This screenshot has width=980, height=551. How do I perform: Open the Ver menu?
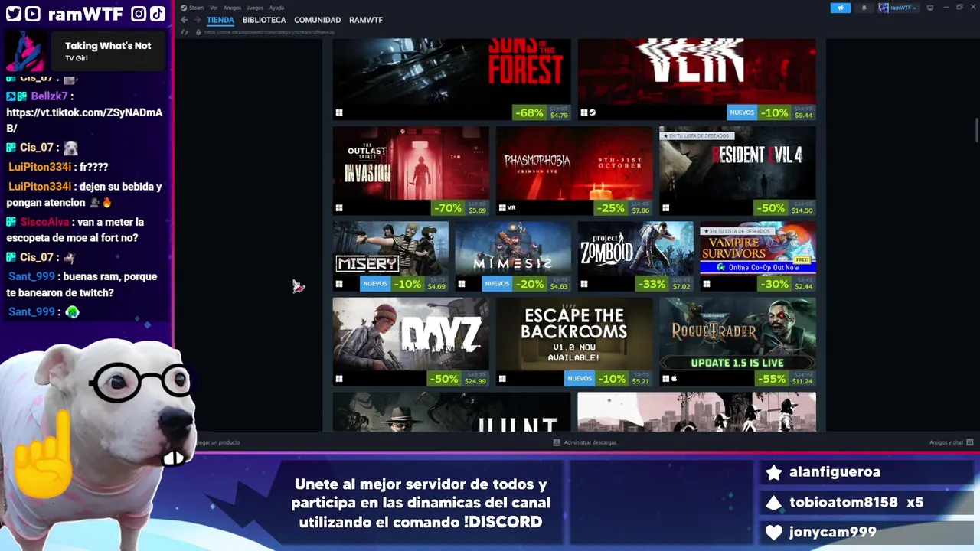[x=214, y=8]
